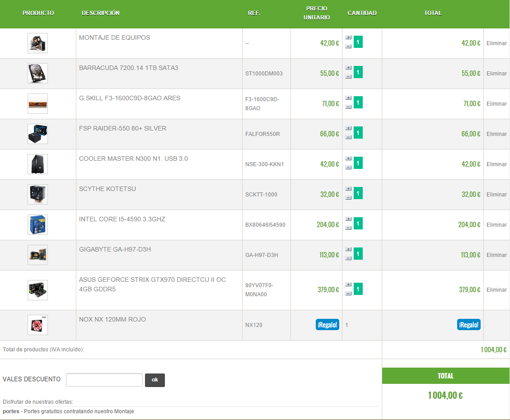Click the DESCRIPCIÓN column header
The width and height of the screenshot is (510, 420).
pyautogui.click(x=100, y=13)
